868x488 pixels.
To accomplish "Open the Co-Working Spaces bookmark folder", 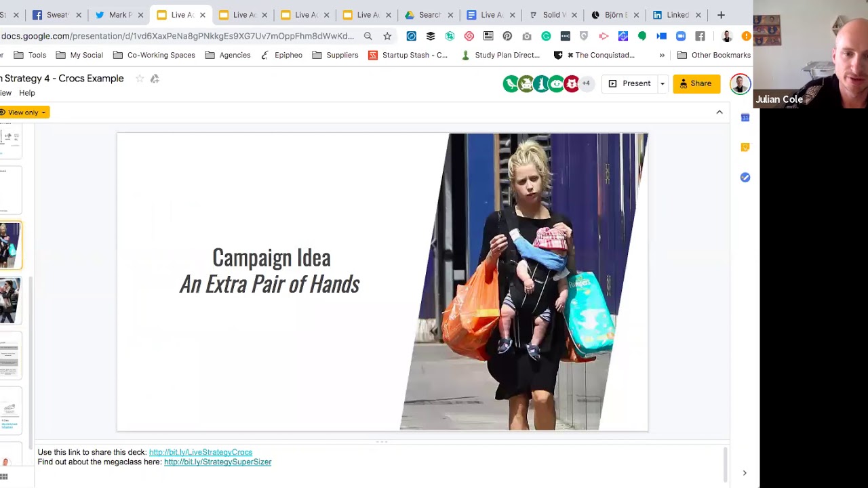I will click(x=154, y=55).
